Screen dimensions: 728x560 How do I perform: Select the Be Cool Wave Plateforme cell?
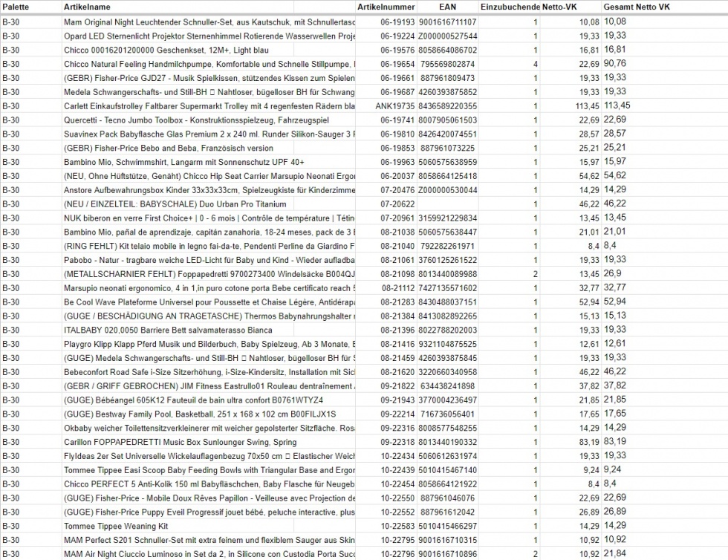coord(209,302)
